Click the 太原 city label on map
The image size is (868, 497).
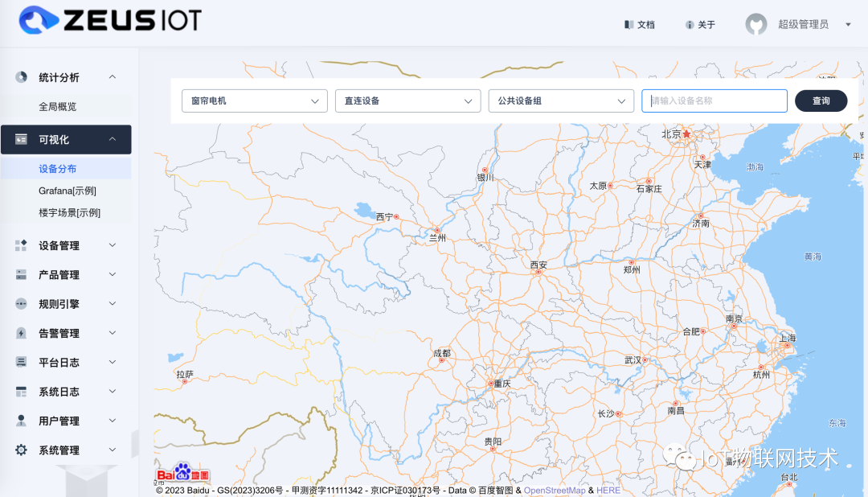point(598,186)
